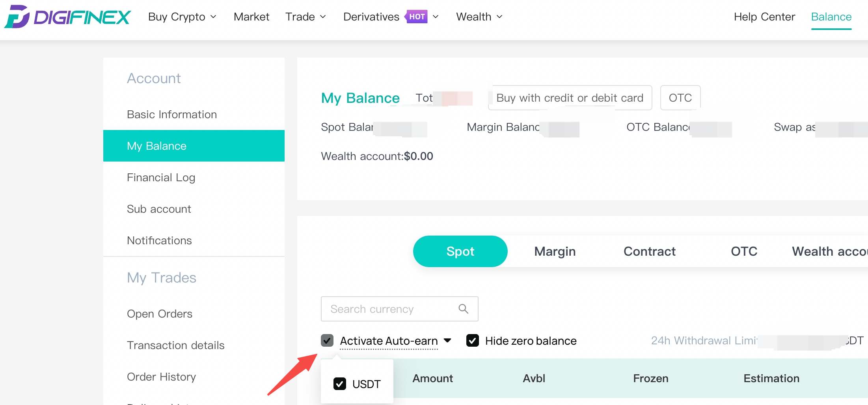The image size is (868, 405).
Task: Switch to the Margin tab
Action: (555, 251)
